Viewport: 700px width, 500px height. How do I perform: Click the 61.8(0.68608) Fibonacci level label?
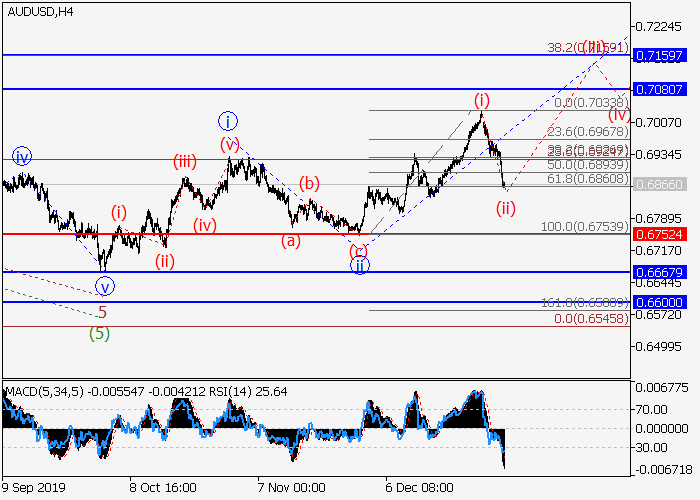pyautogui.click(x=585, y=177)
